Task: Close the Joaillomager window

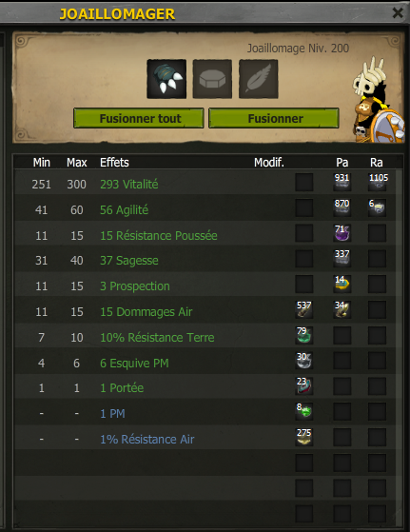Action: click(398, 13)
